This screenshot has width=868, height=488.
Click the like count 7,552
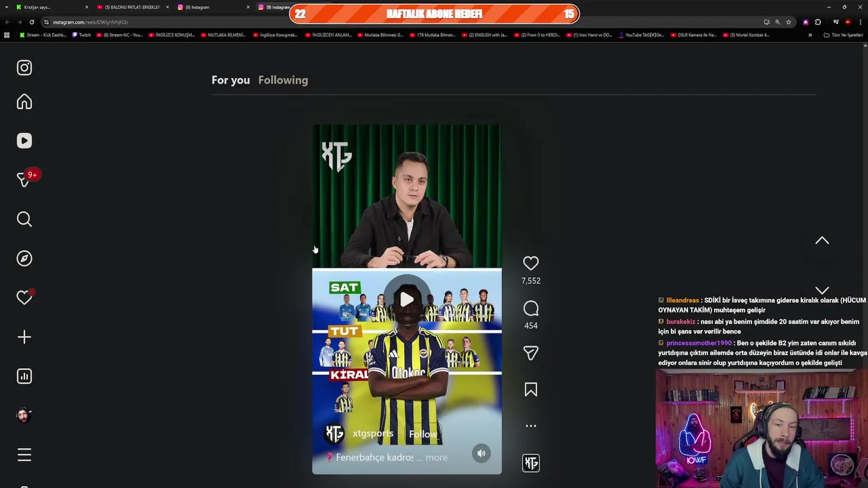531,281
